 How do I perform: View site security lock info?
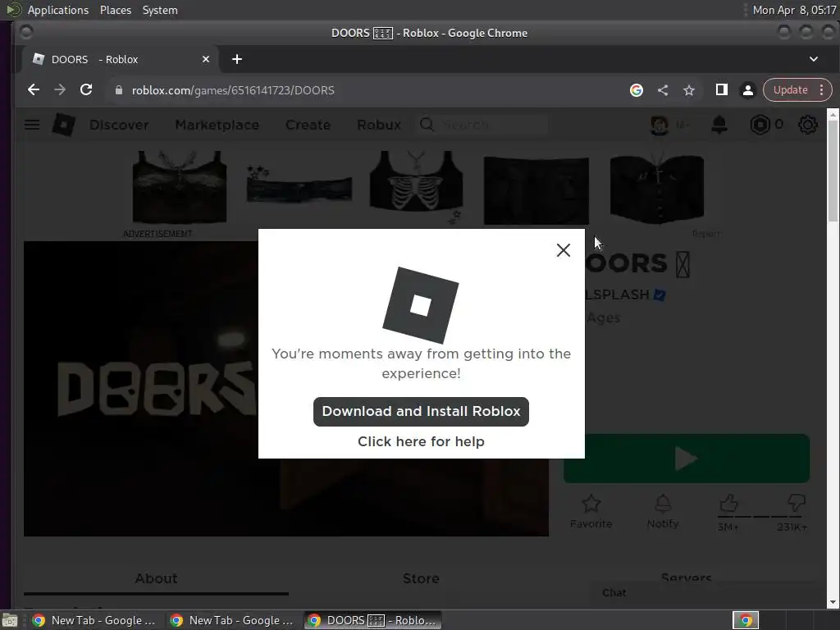(119, 90)
